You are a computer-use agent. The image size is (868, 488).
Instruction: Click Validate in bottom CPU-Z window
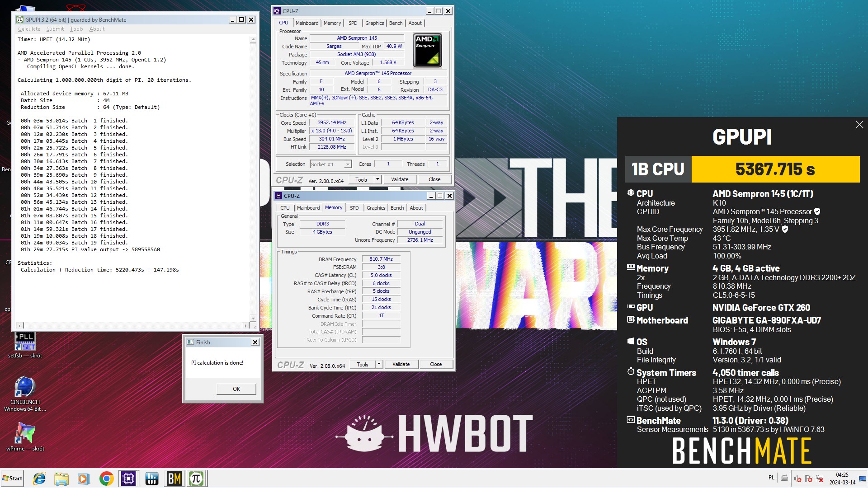pos(401,364)
